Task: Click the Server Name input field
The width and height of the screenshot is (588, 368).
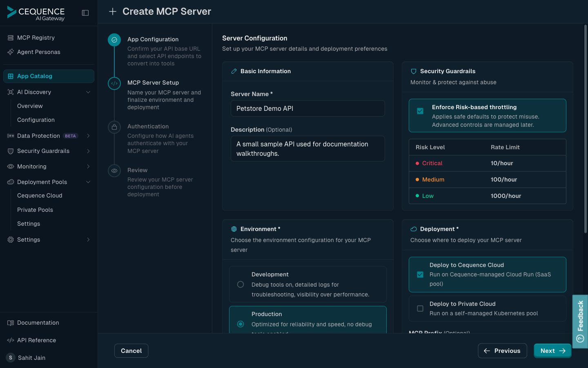Action: [308, 108]
